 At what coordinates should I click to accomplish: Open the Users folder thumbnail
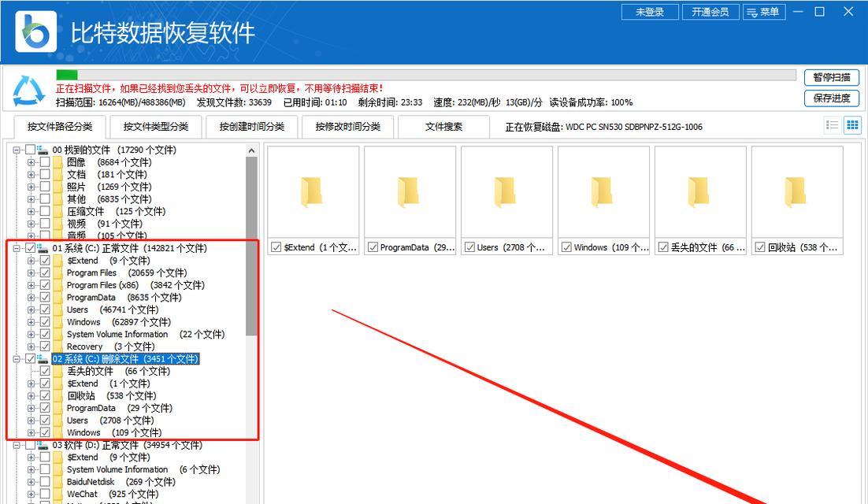click(506, 192)
